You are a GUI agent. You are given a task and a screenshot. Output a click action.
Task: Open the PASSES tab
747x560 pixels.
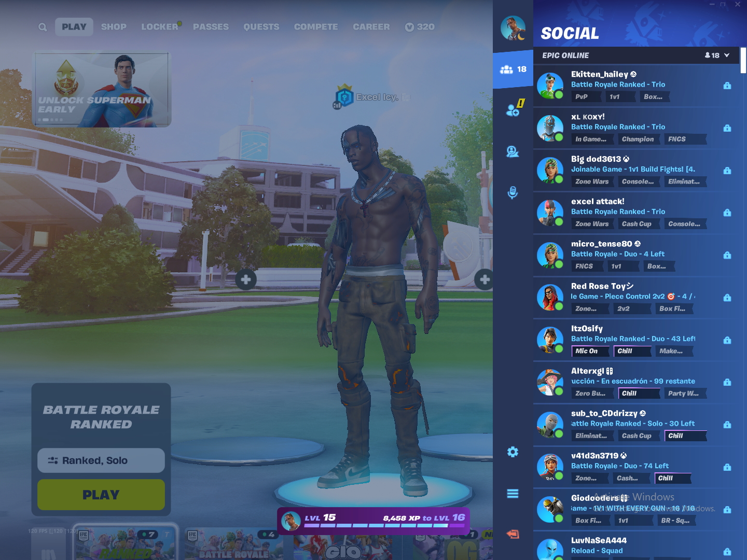(x=211, y=27)
